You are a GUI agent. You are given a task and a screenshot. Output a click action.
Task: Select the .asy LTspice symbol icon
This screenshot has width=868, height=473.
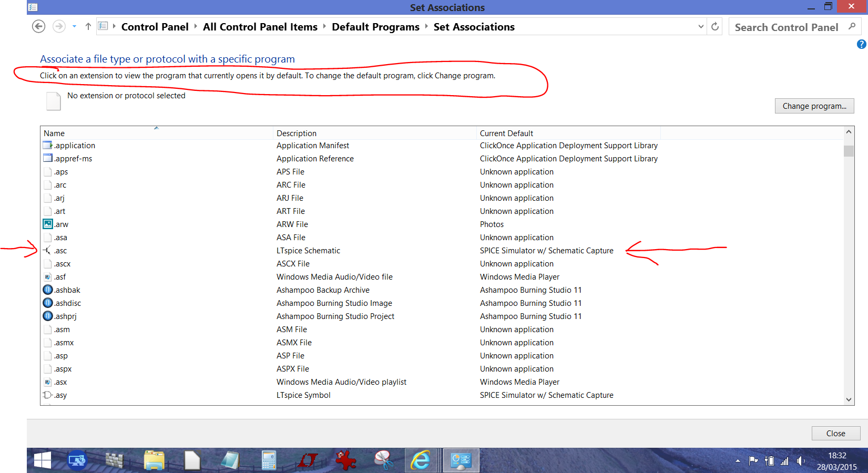point(48,395)
